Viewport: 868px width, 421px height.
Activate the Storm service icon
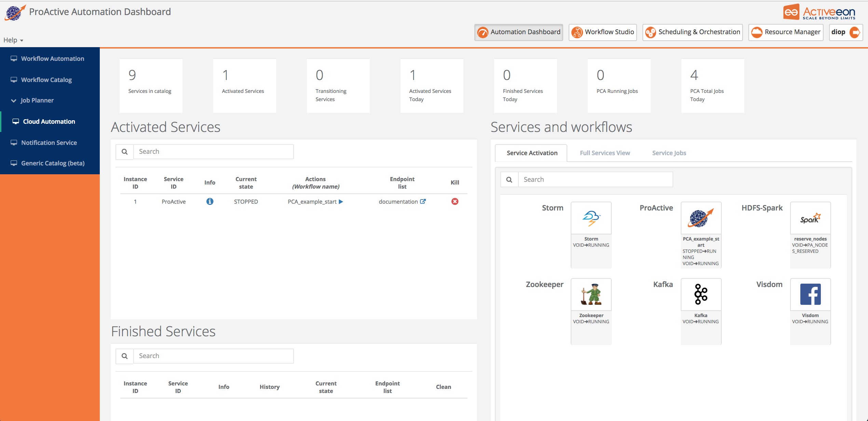[x=591, y=218]
